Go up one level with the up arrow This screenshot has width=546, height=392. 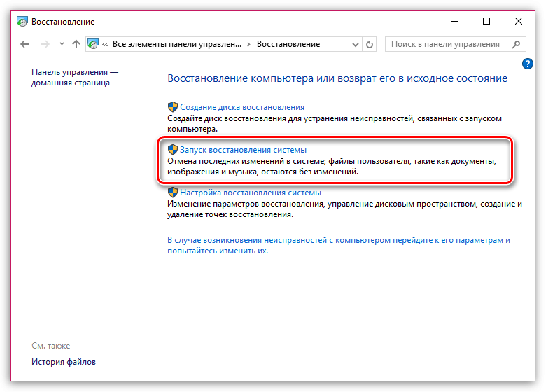(x=76, y=44)
